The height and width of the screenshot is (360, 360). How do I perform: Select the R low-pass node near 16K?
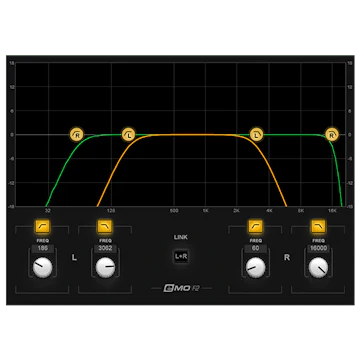coord(332,135)
